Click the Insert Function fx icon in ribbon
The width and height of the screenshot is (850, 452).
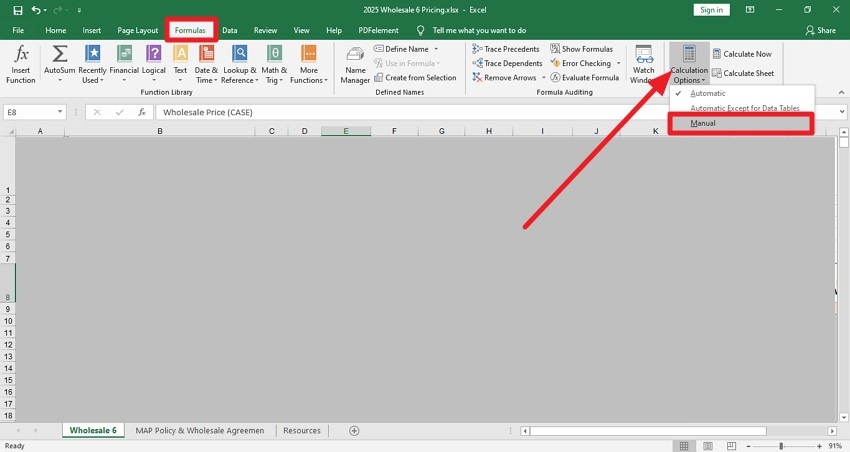click(21, 64)
